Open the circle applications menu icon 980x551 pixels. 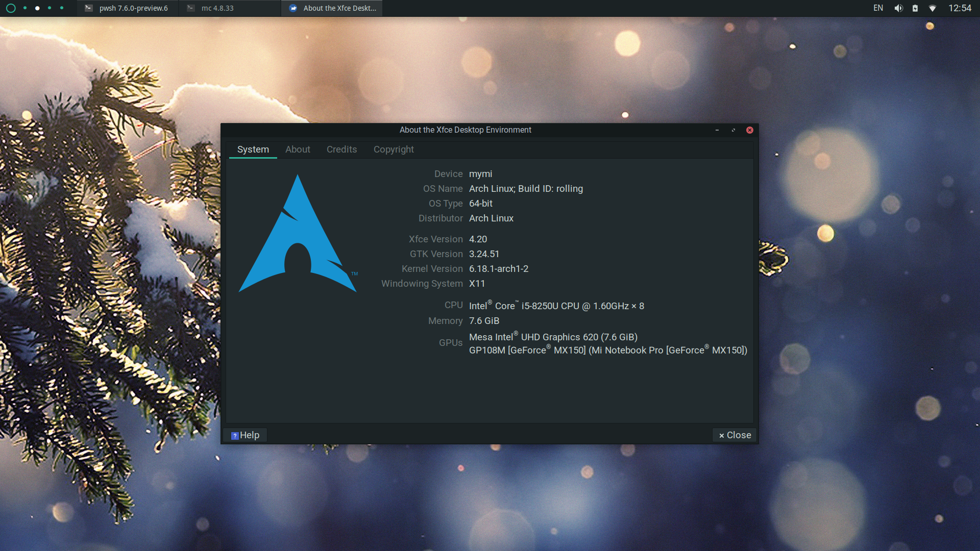click(11, 8)
